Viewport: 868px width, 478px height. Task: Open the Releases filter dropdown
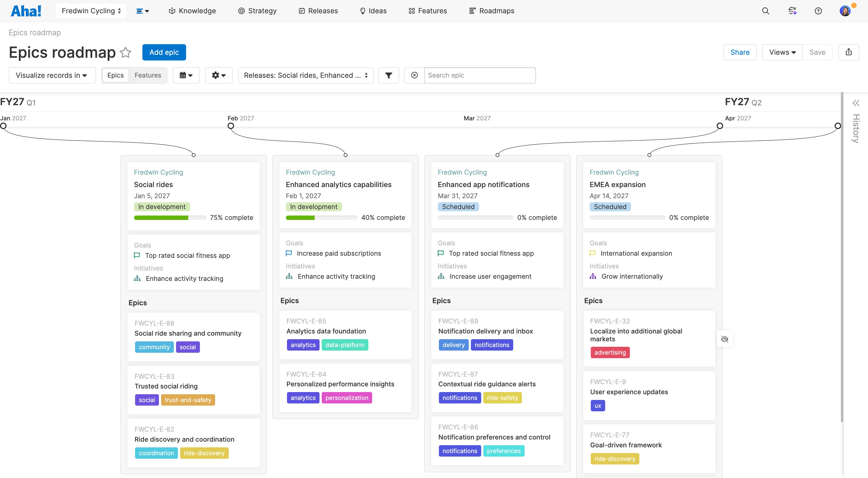[306, 75]
